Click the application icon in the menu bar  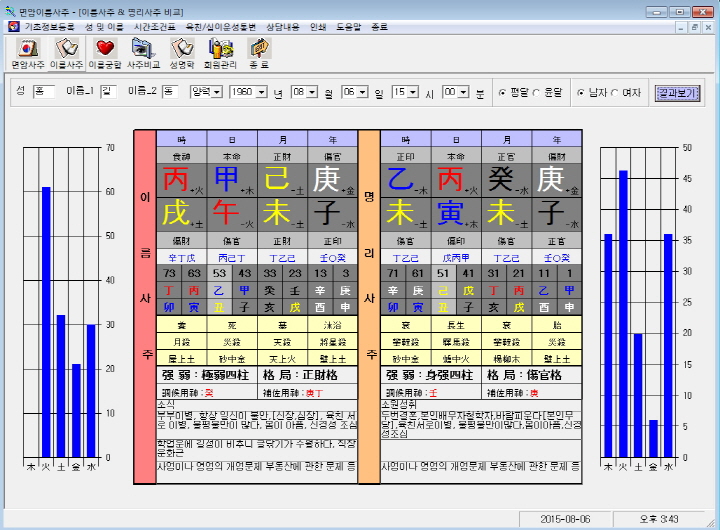(14, 27)
